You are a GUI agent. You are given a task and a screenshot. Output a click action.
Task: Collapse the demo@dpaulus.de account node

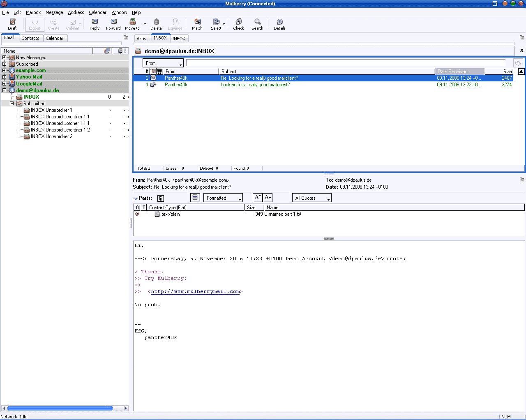5,90
